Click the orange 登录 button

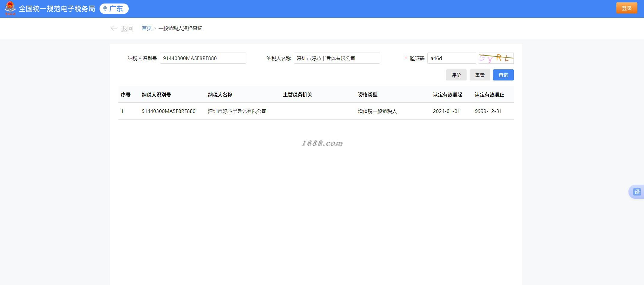tap(627, 8)
